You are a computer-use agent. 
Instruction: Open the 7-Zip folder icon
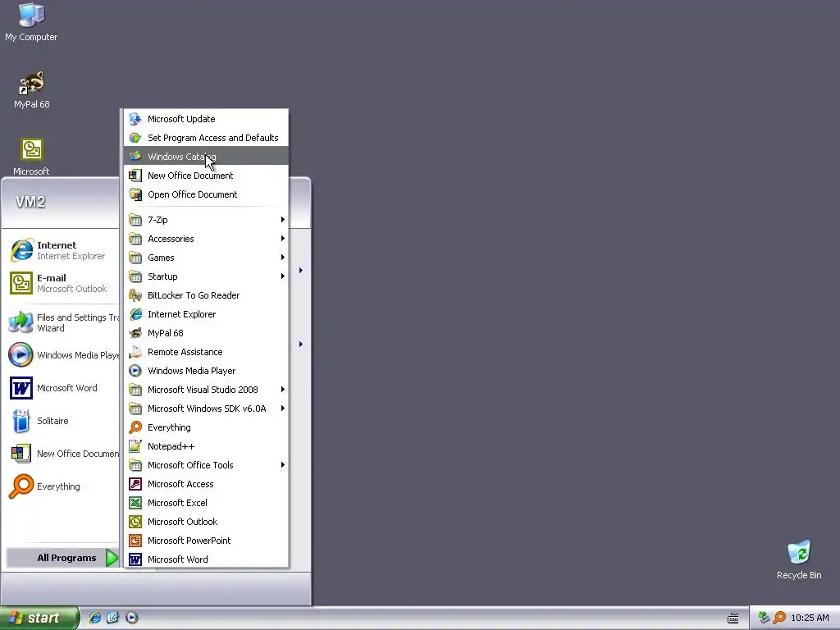pos(135,220)
